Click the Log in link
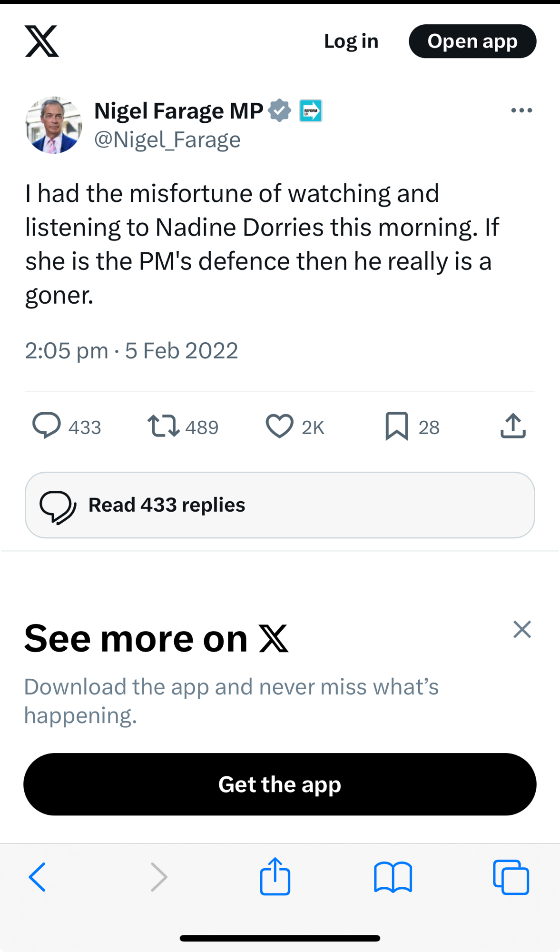The image size is (560, 952). tap(351, 41)
